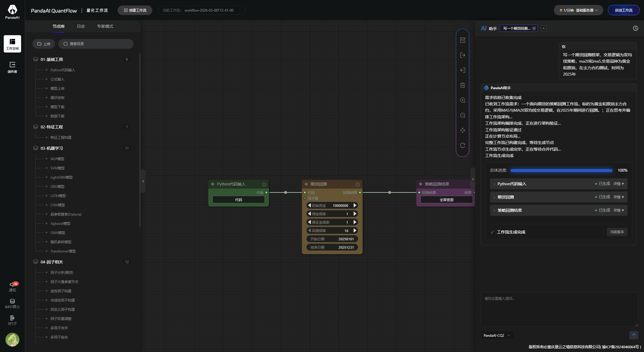Select the LightGBM模型 node in library

pyautogui.click(x=62, y=177)
